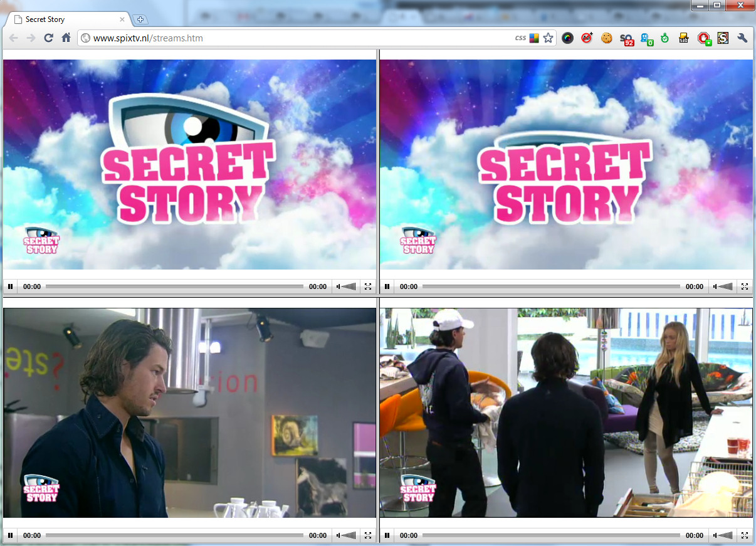Click the duration 00:00 on bottom-right player

pos(695,535)
